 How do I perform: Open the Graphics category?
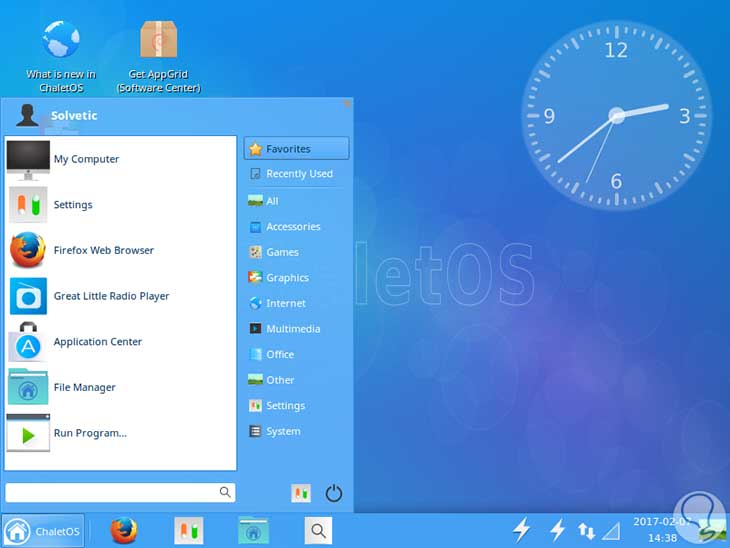(x=297, y=278)
